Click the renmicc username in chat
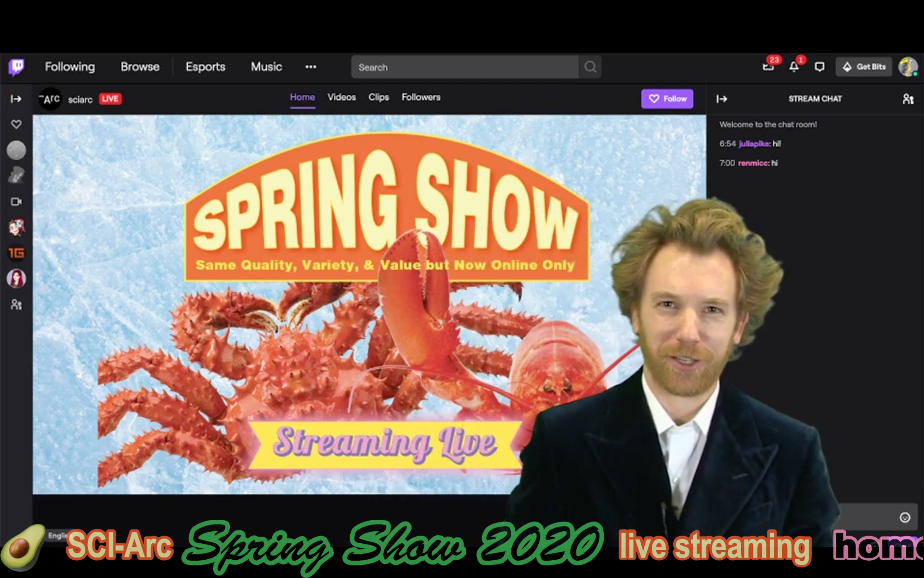The image size is (924, 578). [753, 163]
